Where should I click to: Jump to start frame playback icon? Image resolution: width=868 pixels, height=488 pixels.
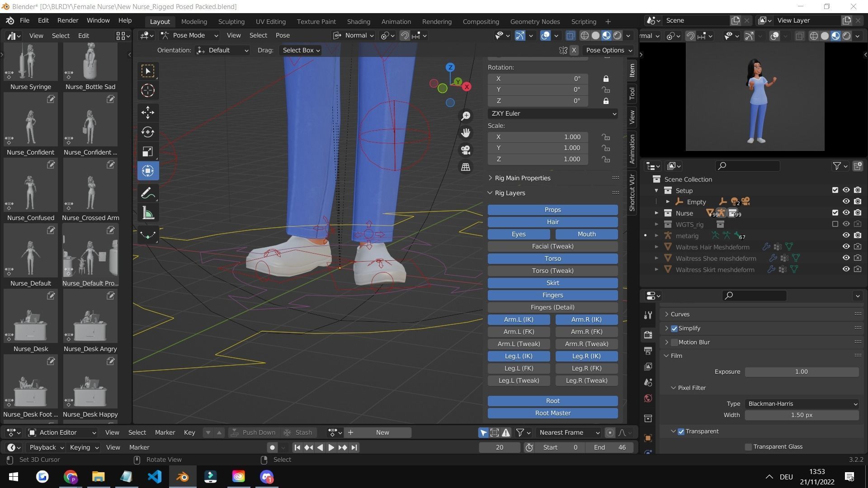coord(297,447)
